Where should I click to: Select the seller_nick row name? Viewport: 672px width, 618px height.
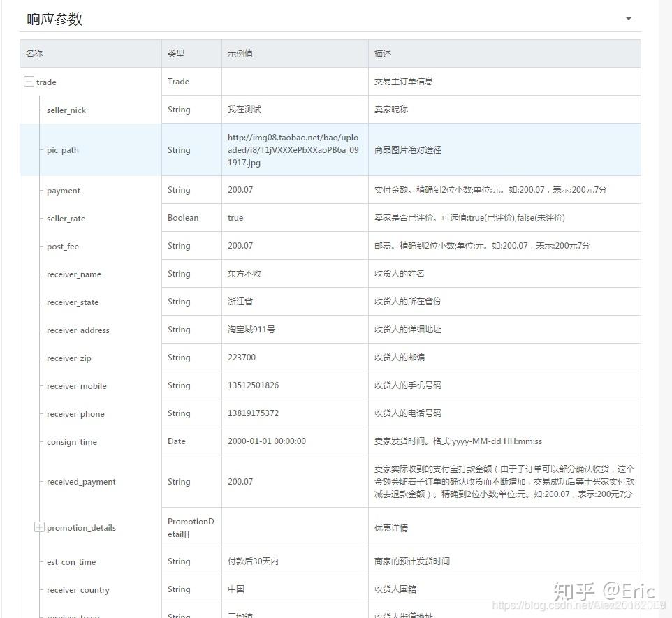coord(66,110)
